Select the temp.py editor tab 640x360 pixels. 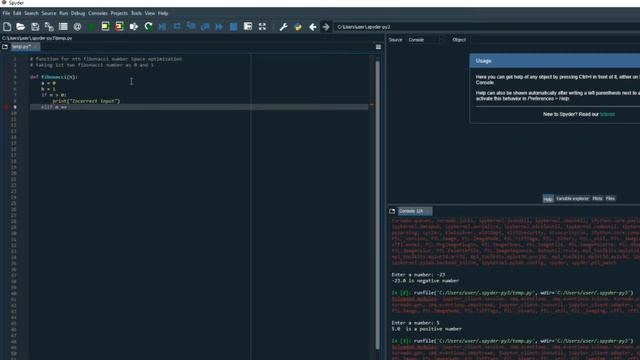(25, 47)
